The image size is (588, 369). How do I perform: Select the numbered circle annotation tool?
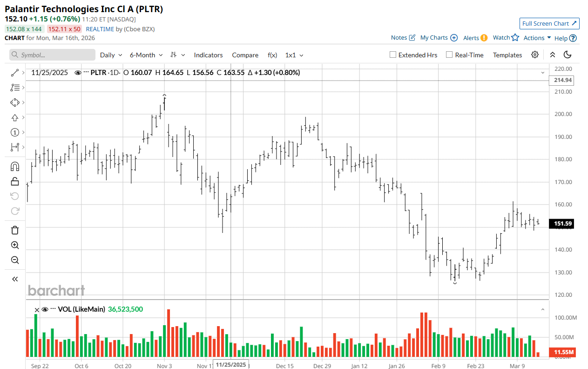[14, 132]
